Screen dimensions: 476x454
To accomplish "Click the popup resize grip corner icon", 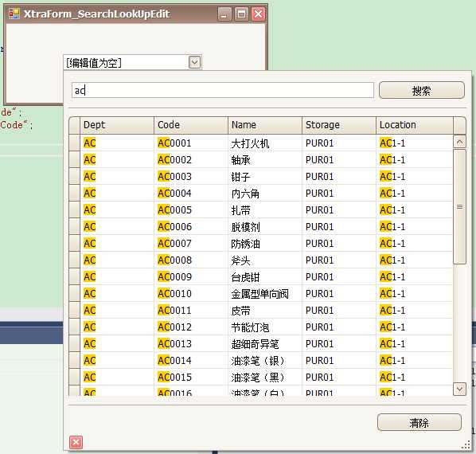I will (466, 445).
